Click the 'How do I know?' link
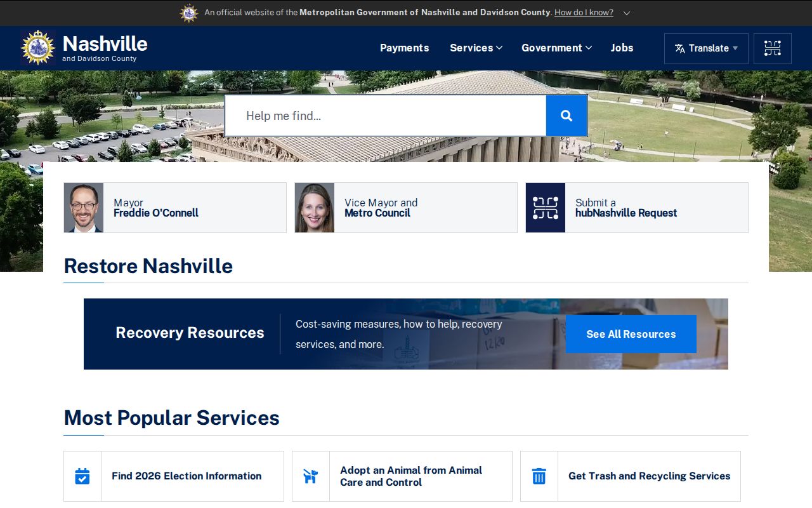The height and width of the screenshot is (508, 812). click(x=584, y=13)
